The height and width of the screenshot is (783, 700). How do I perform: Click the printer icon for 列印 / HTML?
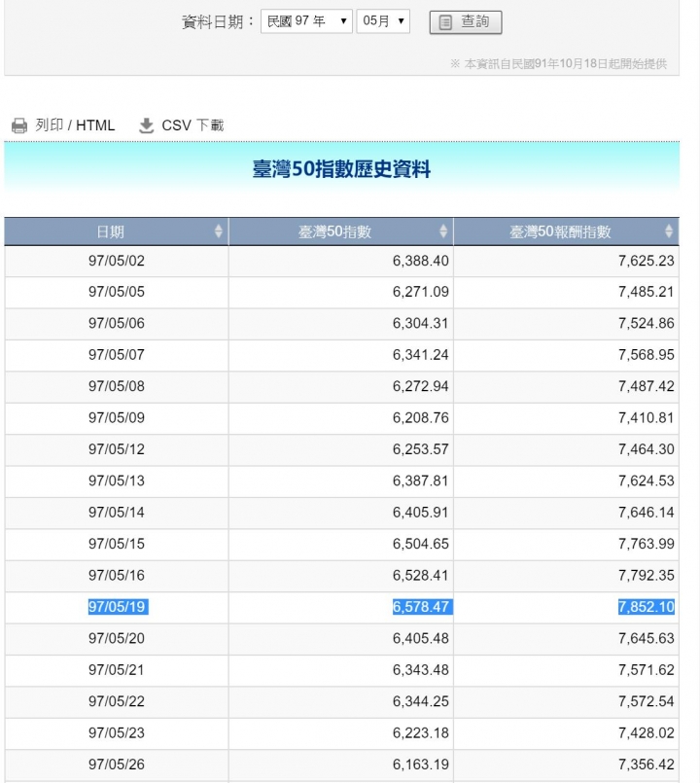(19, 125)
